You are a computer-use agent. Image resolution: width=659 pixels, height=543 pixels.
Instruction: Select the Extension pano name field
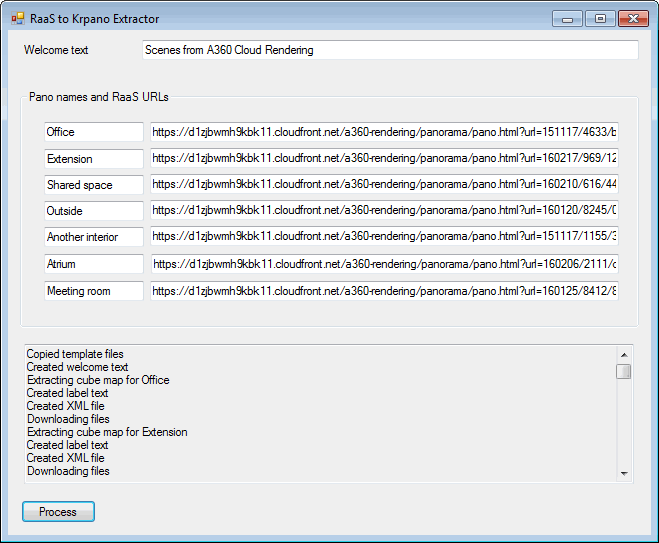(x=94, y=159)
